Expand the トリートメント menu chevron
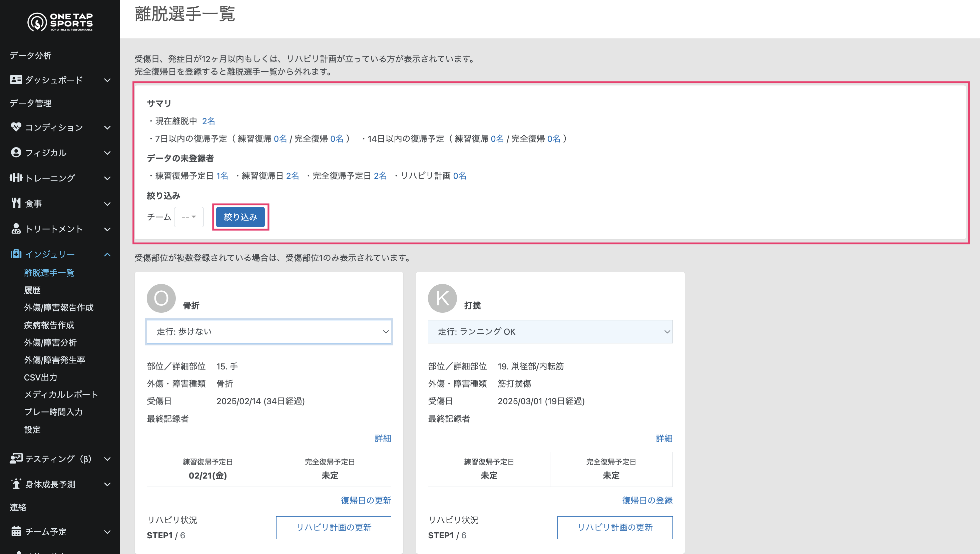The height and width of the screenshot is (554, 980). pos(107,229)
